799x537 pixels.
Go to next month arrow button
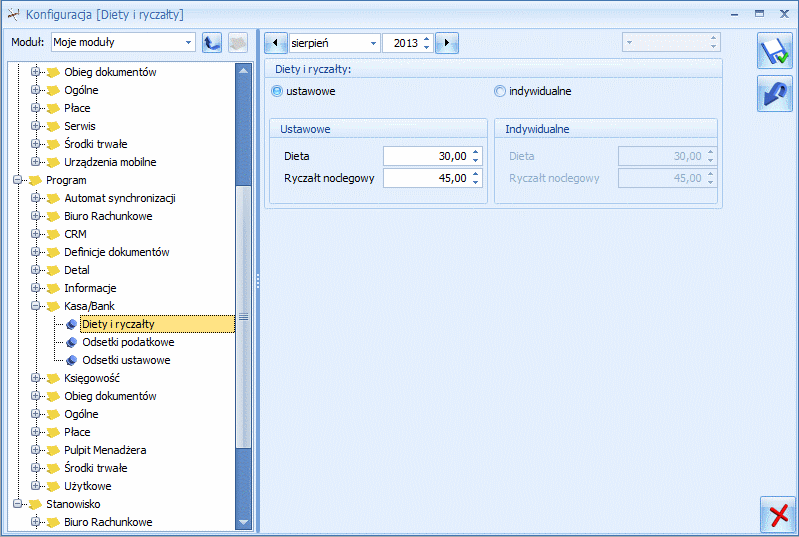point(447,43)
